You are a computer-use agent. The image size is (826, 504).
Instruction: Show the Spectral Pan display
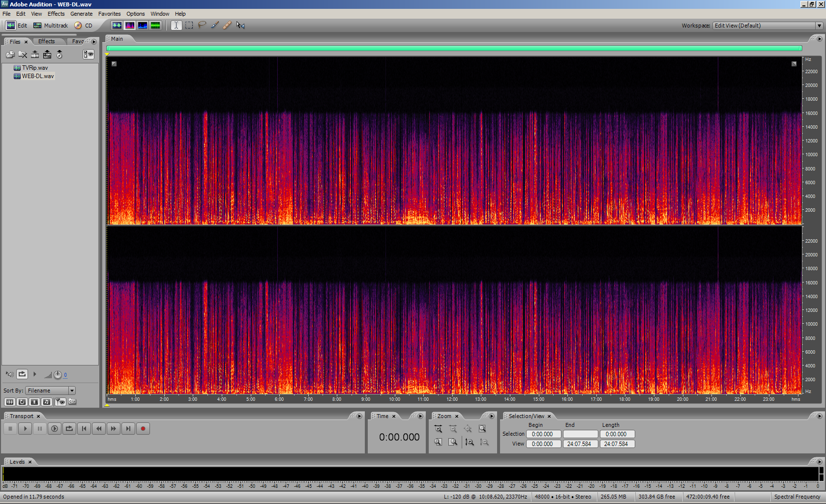pos(143,26)
